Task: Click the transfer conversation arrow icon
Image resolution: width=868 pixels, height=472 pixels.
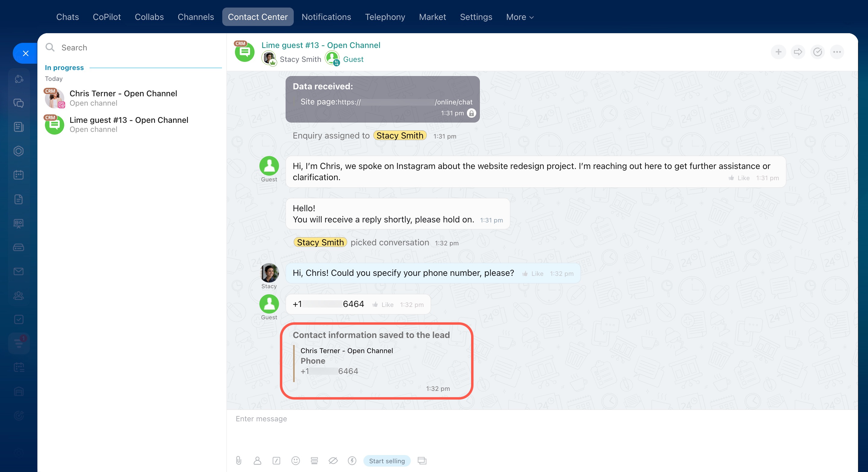Action: coord(798,52)
